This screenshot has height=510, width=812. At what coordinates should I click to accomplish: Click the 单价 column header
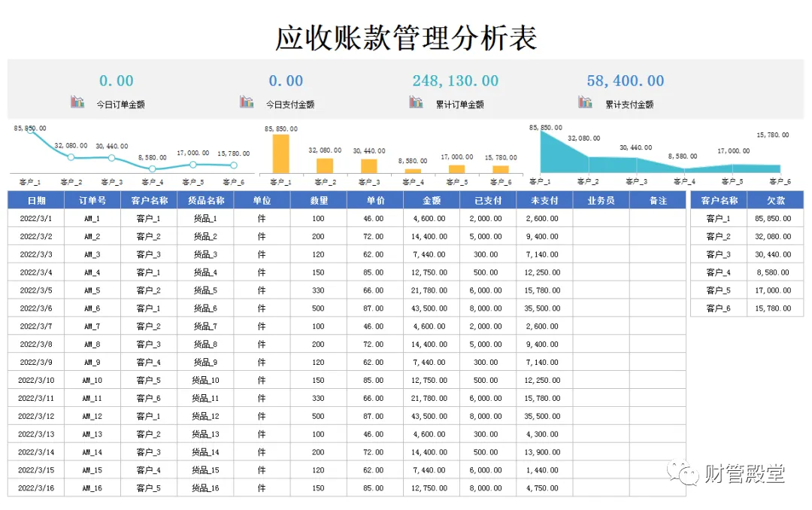click(x=375, y=200)
